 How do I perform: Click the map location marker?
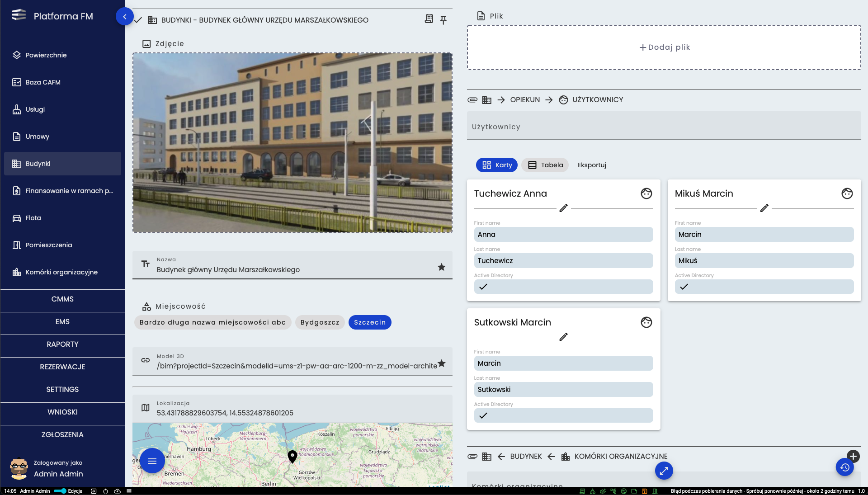coord(292,457)
